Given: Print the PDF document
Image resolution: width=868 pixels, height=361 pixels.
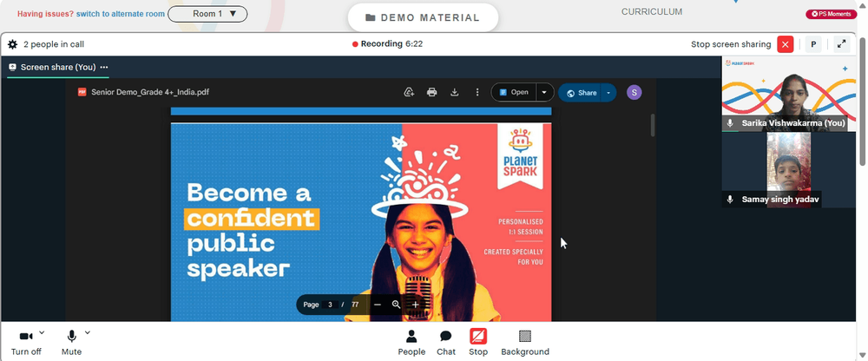Looking at the screenshot, I should click(431, 93).
